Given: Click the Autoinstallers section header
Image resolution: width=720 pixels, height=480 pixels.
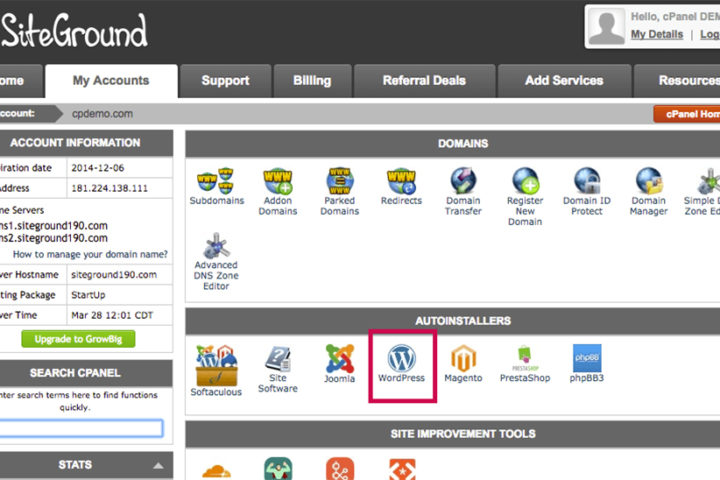Looking at the screenshot, I should (x=453, y=321).
